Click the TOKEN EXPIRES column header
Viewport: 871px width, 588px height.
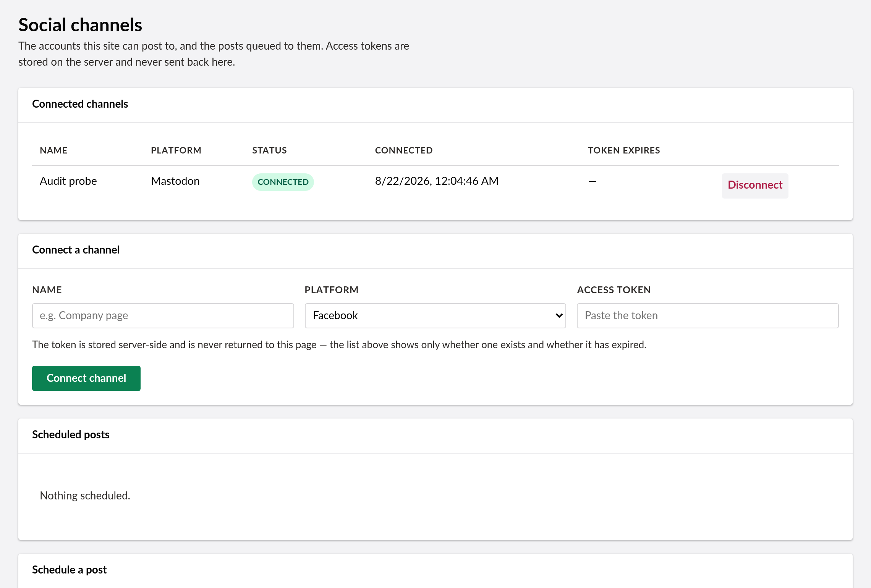pos(624,150)
